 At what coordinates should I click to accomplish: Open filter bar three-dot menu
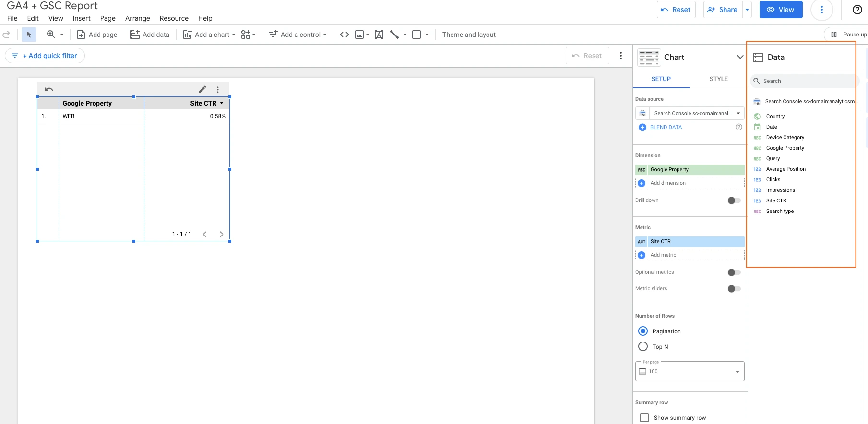(x=621, y=56)
